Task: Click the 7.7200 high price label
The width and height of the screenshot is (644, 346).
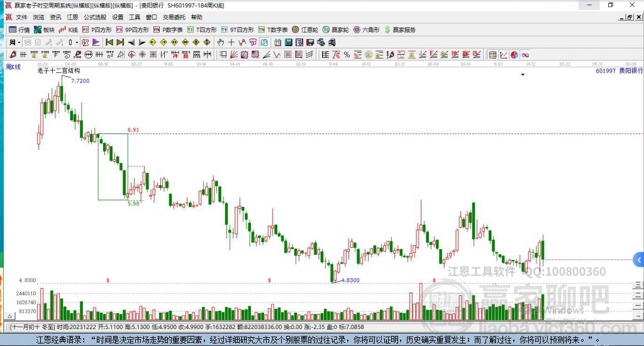Action: 80,81
